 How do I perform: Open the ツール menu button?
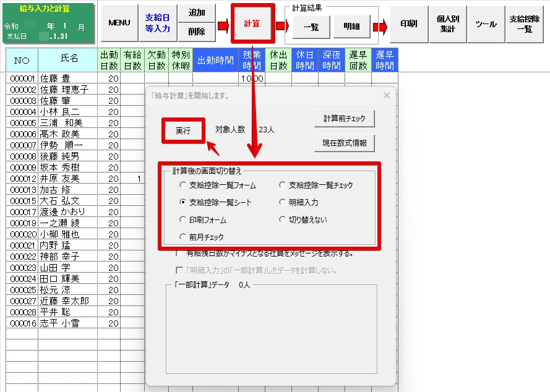click(486, 23)
